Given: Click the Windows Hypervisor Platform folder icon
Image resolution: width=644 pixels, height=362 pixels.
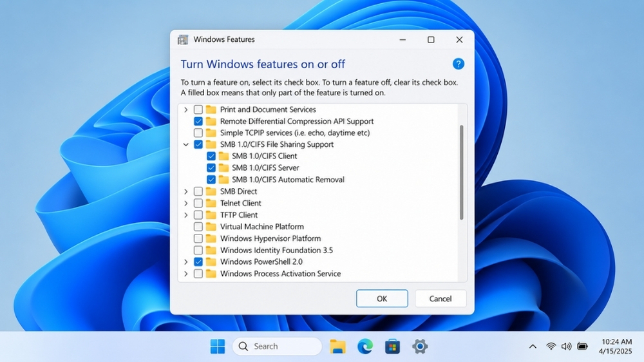Looking at the screenshot, I should 211,238.
